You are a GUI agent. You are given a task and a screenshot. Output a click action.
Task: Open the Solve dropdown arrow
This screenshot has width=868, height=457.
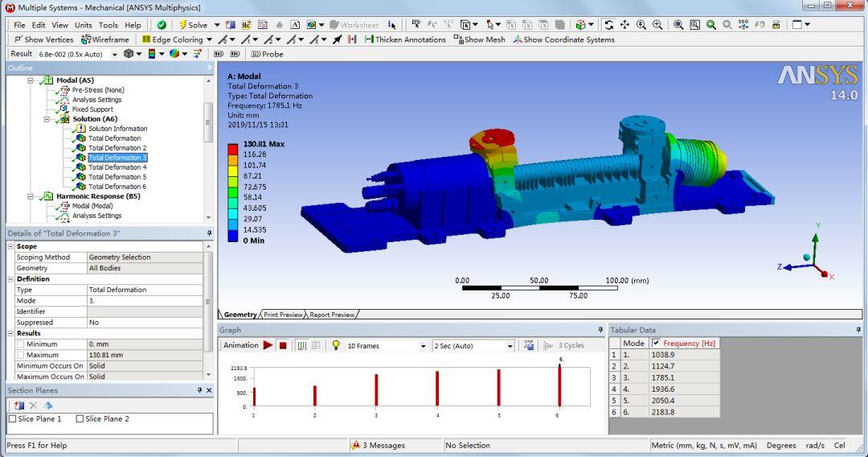point(217,25)
